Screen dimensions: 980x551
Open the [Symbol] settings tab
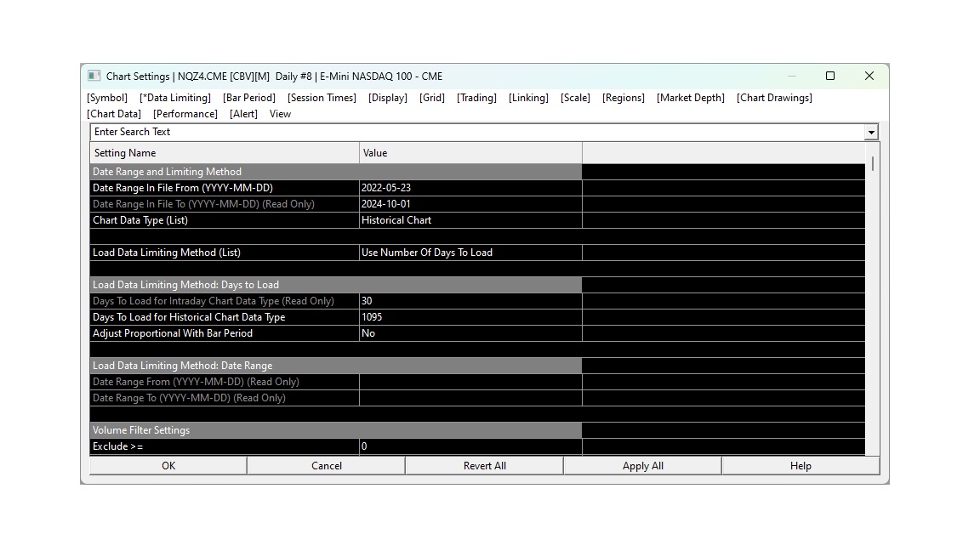click(x=107, y=98)
